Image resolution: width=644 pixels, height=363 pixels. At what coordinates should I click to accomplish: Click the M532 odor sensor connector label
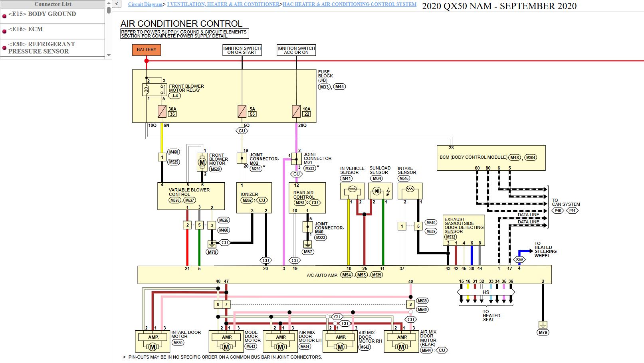point(451,237)
